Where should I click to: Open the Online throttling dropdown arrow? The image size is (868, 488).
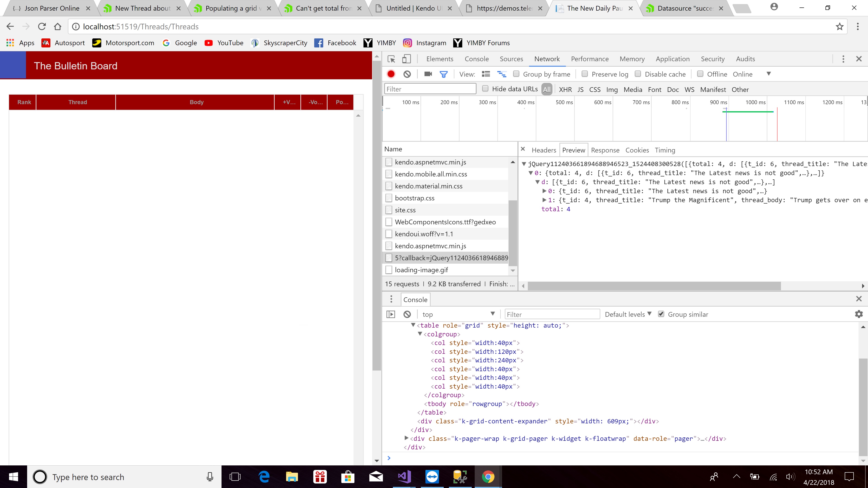pos(769,74)
